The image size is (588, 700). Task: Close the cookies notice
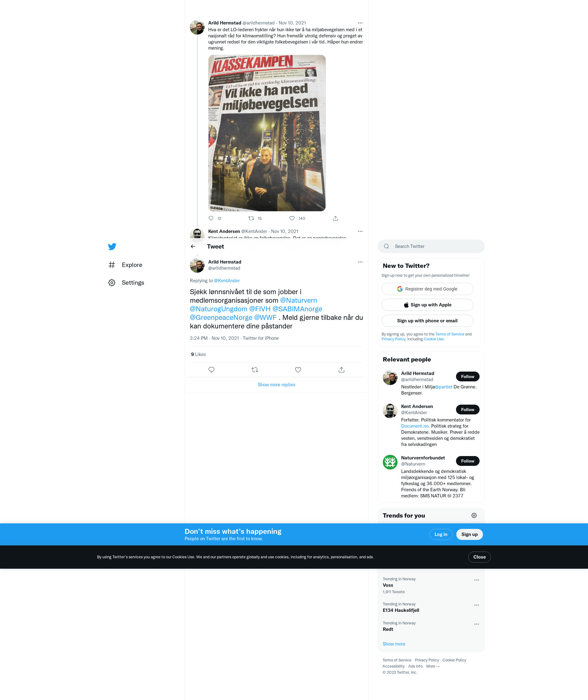[479, 557]
